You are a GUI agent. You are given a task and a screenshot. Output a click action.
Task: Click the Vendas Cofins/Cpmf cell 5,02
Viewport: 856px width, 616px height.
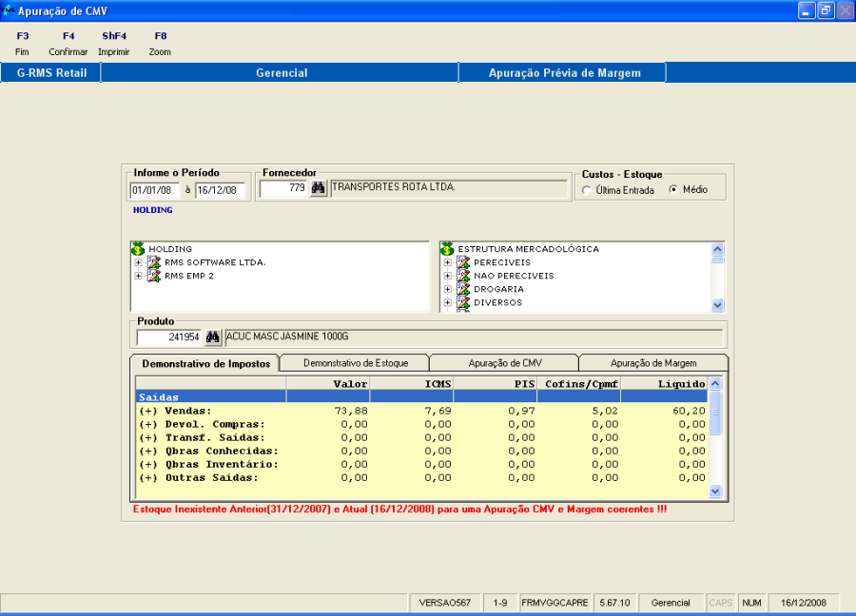click(605, 411)
